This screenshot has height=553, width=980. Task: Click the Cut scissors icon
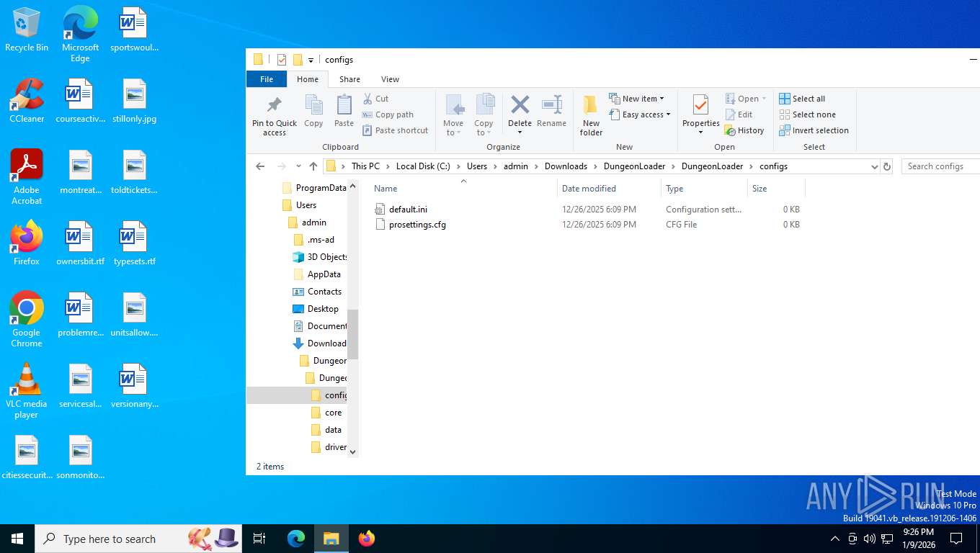click(x=367, y=99)
